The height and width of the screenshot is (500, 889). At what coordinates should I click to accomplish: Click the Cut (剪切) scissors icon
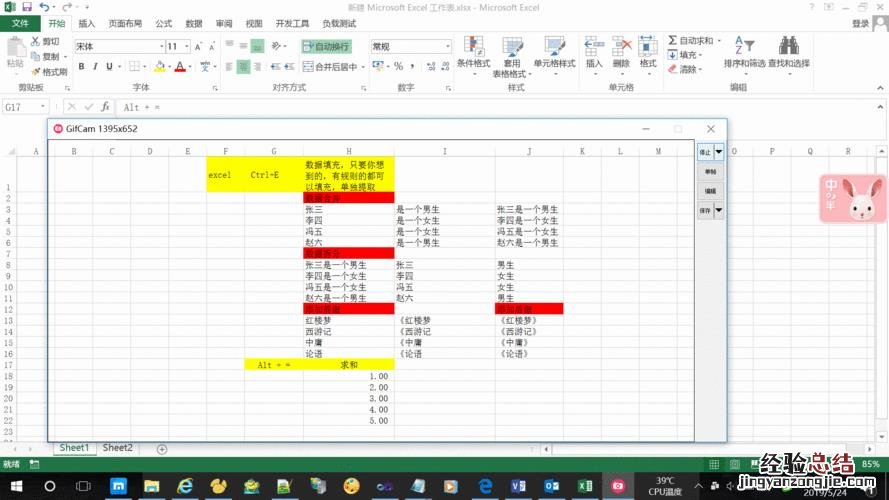click(35, 41)
